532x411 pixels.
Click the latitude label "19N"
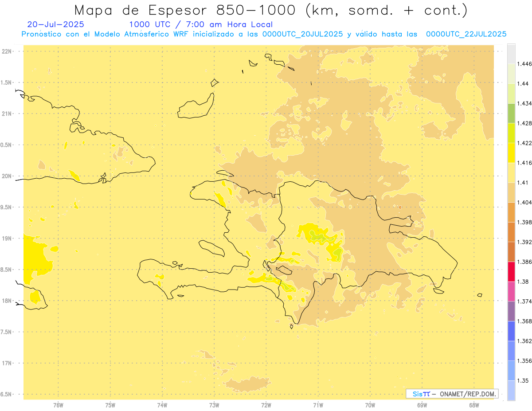pyautogui.click(x=7, y=239)
